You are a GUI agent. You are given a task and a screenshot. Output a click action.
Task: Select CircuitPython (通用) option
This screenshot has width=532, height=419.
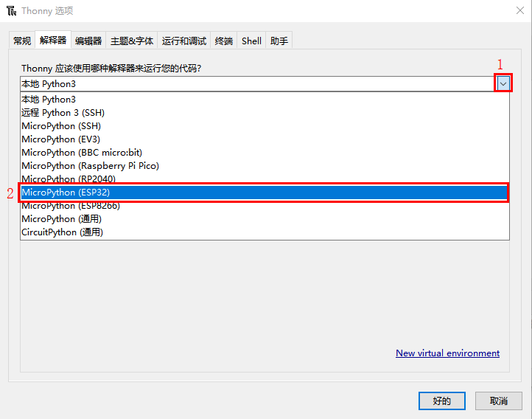[265, 232]
